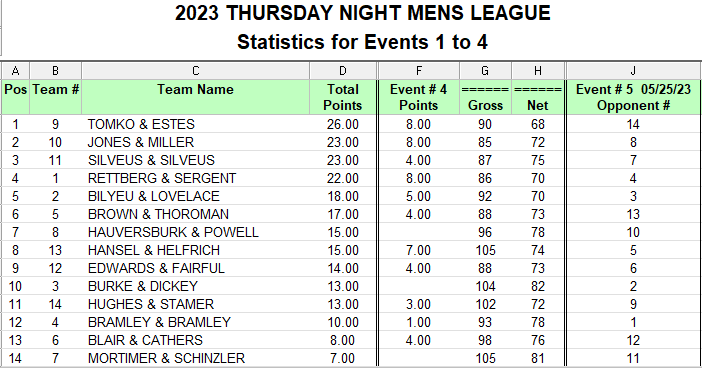702x368 pixels.
Task: Click the Event # 5 Opponent heading
Action: pyautogui.click(x=633, y=97)
